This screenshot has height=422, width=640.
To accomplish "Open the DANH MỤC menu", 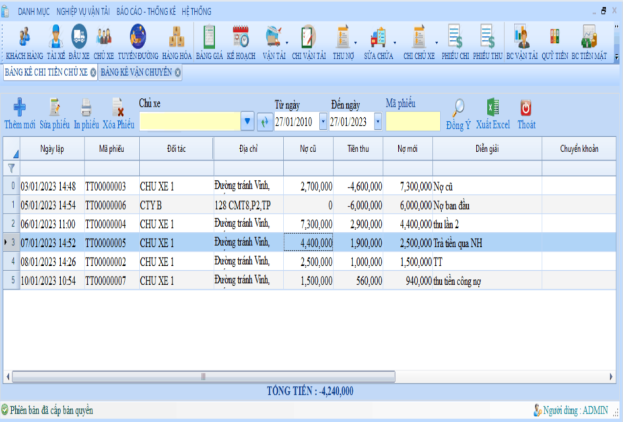I will (33, 11).
